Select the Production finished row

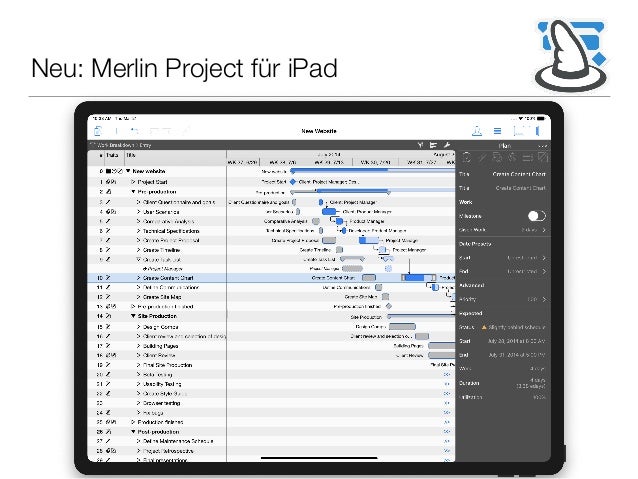point(157,422)
